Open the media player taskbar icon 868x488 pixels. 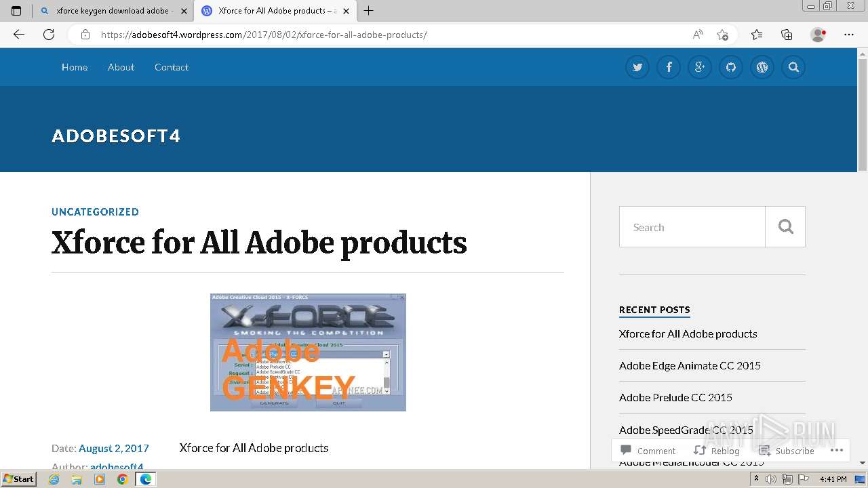point(100,479)
